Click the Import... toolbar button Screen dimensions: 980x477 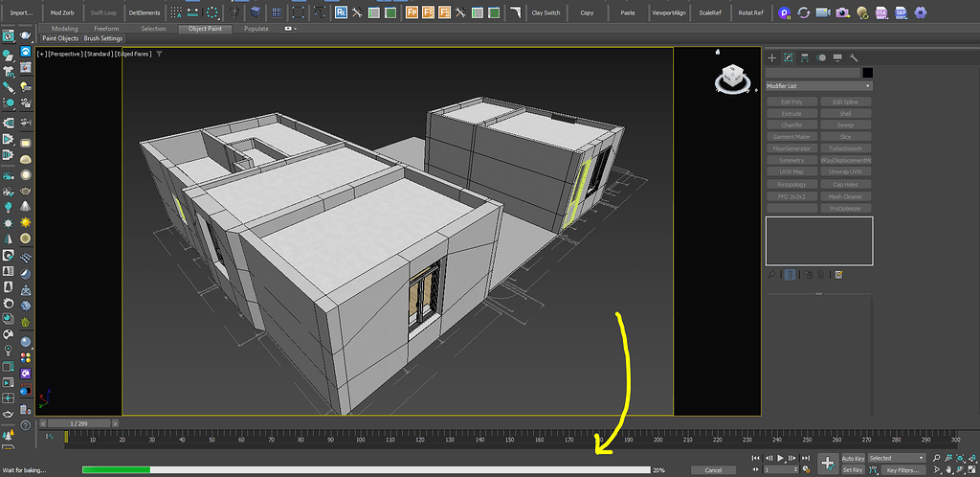coord(22,12)
